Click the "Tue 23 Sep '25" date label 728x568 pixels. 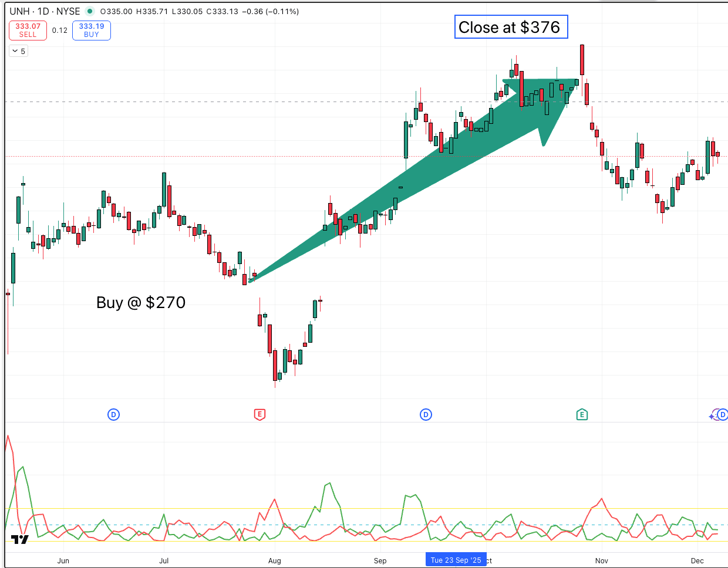(x=456, y=560)
